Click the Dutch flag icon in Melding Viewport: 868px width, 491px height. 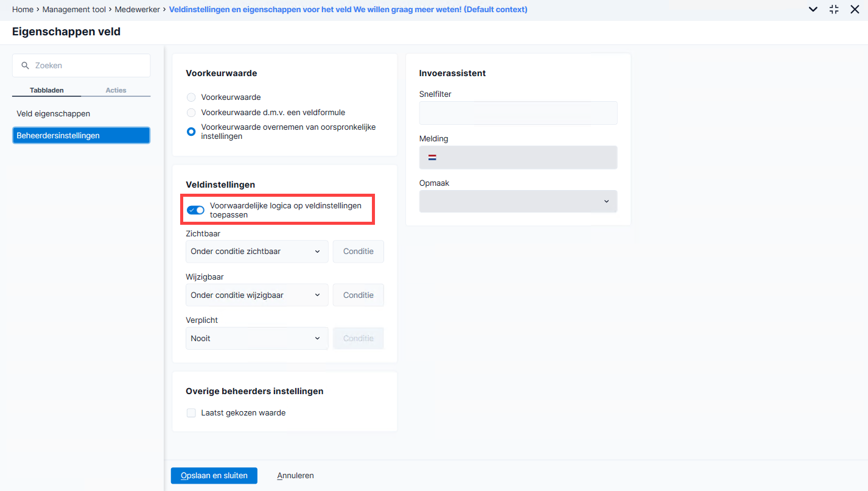pyautogui.click(x=432, y=157)
